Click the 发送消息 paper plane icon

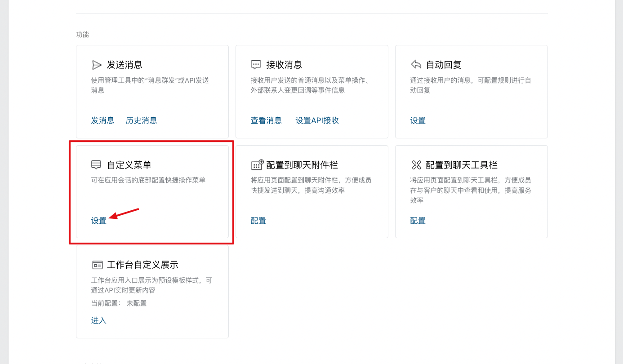[x=97, y=65]
